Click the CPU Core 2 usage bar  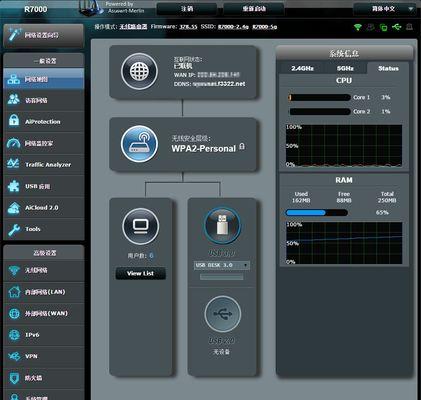[x=319, y=111]
